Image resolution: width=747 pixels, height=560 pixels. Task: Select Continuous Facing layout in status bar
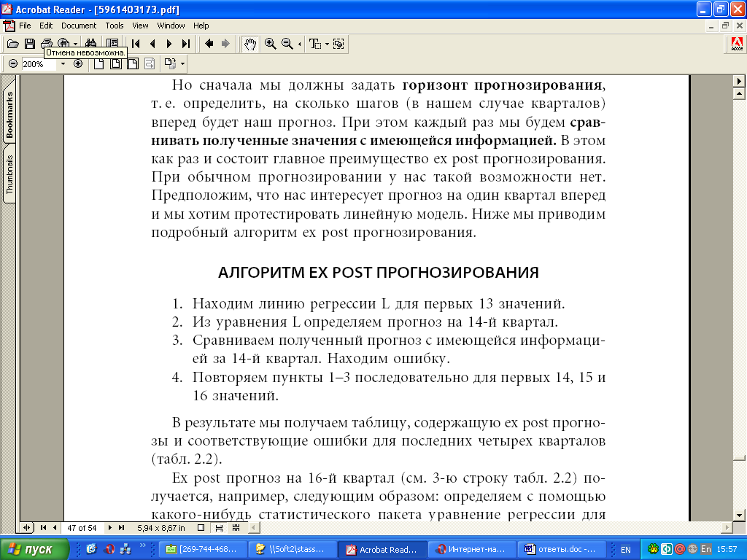click(x=236, y=528)
